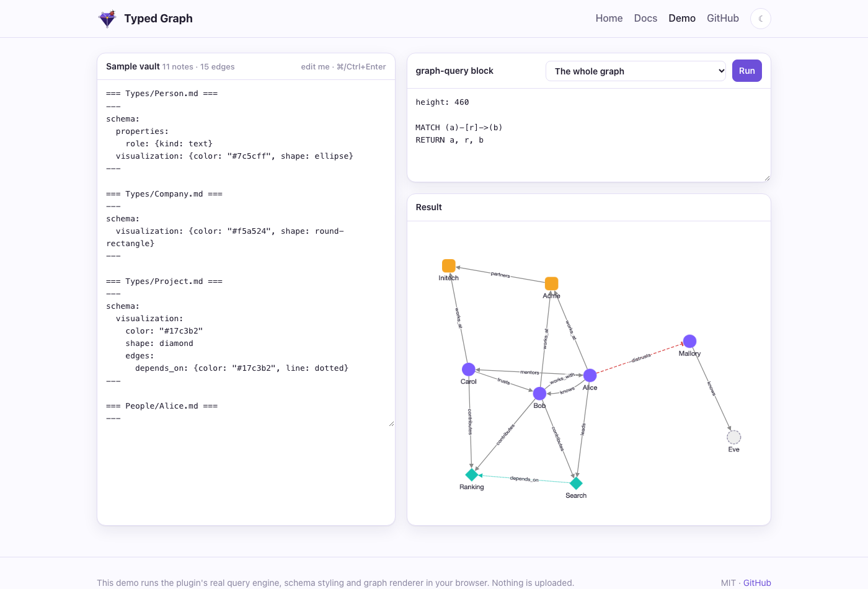This screenshot has height=589, width=868.
Task: Open the Demo page
Action: [x=682, y=19]
